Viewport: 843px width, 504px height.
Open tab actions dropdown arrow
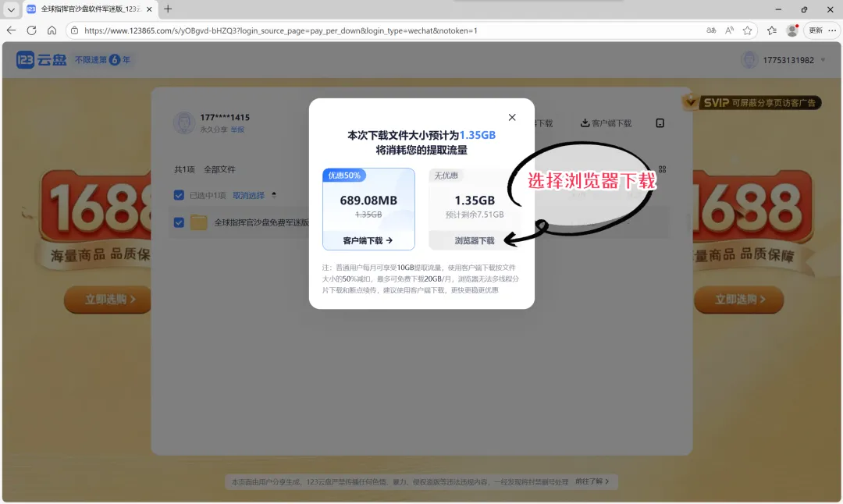(11, 9)
